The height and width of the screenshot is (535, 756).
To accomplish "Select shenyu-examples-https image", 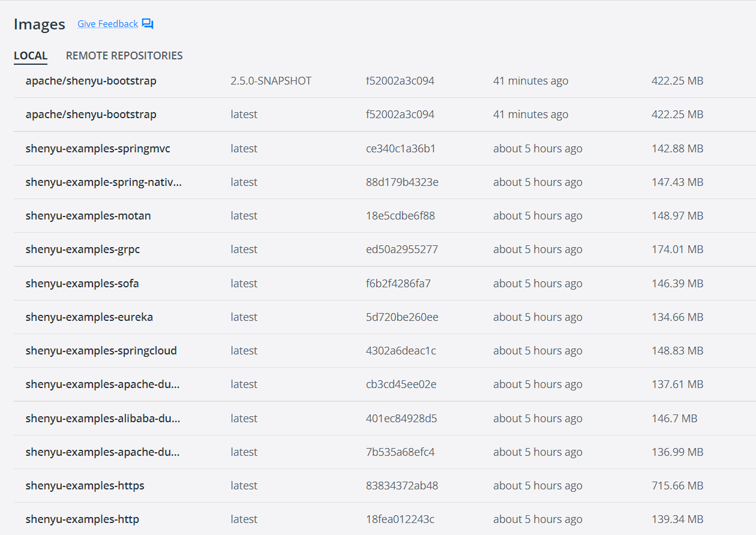I will click(85, 486).
